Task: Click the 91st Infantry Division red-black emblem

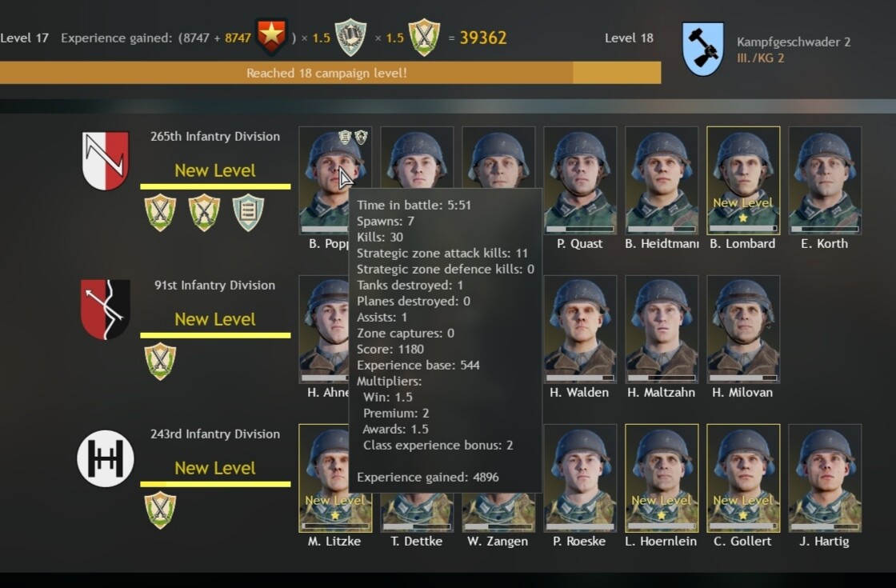Action: 105,309
